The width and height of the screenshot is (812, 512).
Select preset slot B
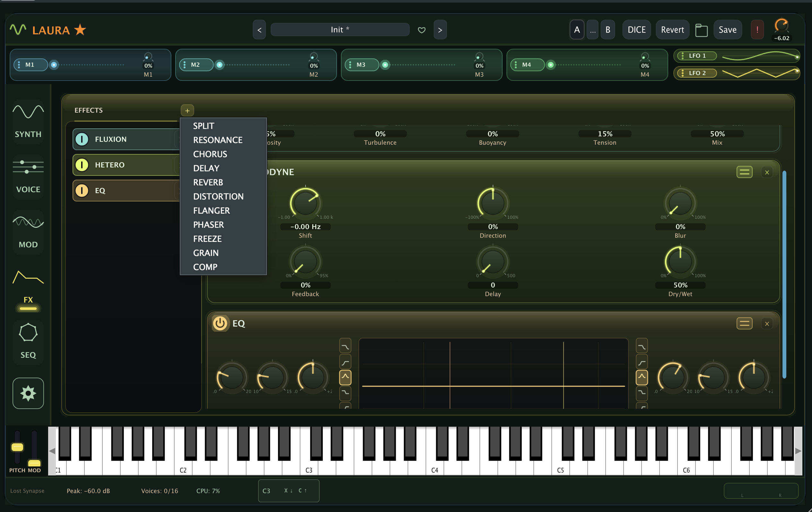coord(608,30)
